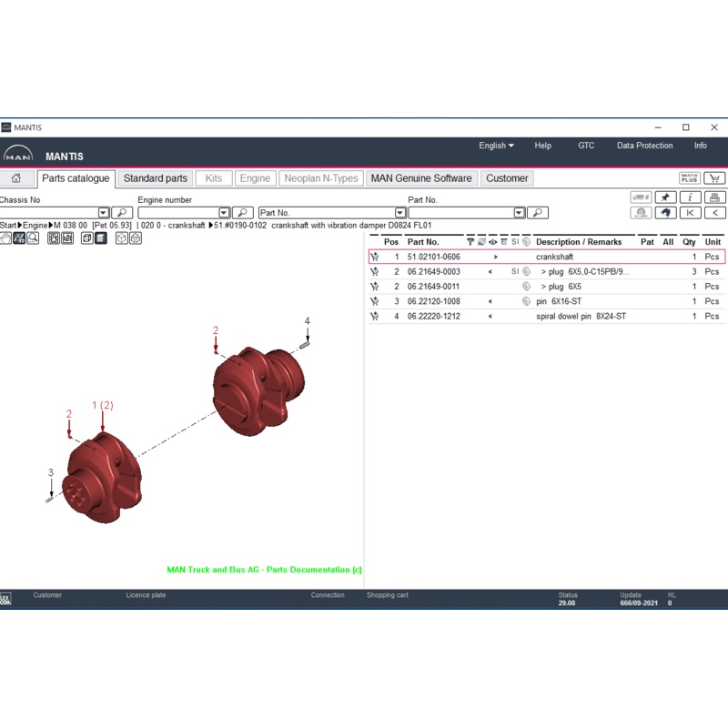Viewport: 728px width, 728px height.
Task: Switch to Parts catalogue tab
Action: click(x=76, y=178)
